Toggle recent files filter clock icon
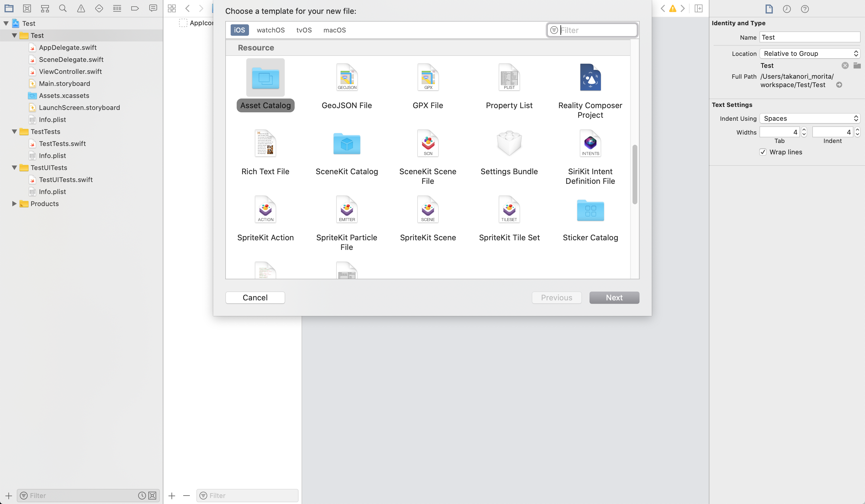This screenshot has width=865, height=504. coord(141,495)
